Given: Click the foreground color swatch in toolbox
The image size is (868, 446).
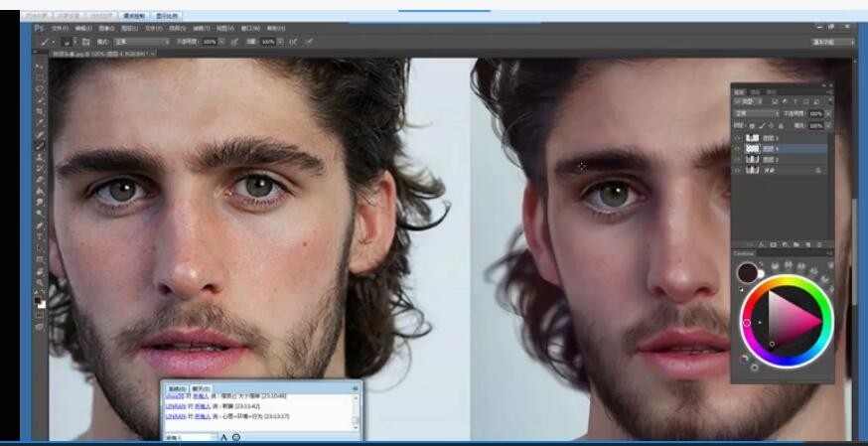Looking at the screenshot, I should click(38, 301).
